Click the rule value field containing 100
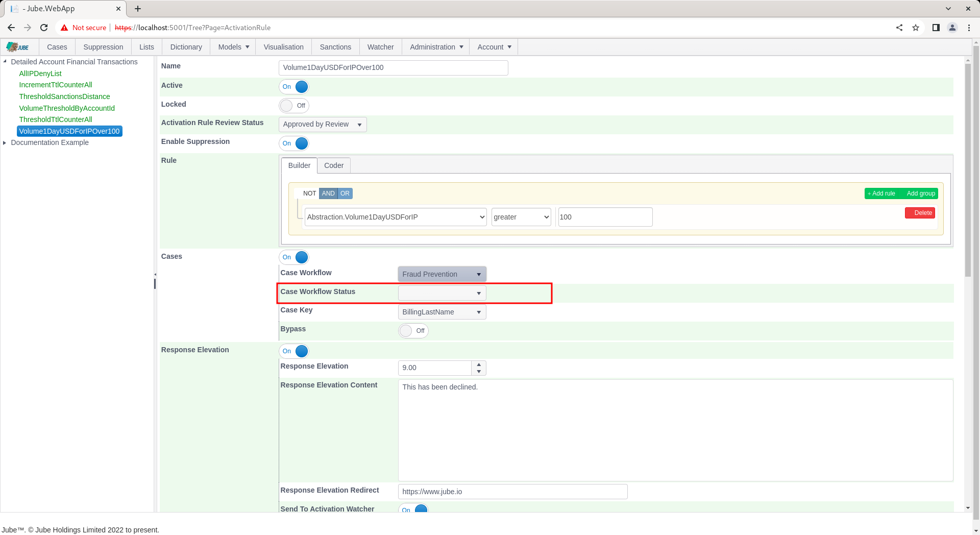Image resolution: width=980 pixels, height=535 pixels. click(x=605, y=217)
